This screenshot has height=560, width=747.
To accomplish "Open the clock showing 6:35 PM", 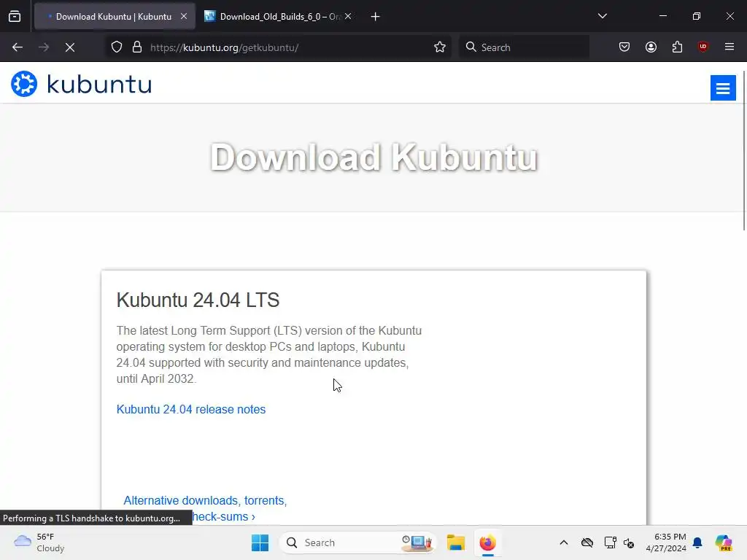I will pos(666,542).
